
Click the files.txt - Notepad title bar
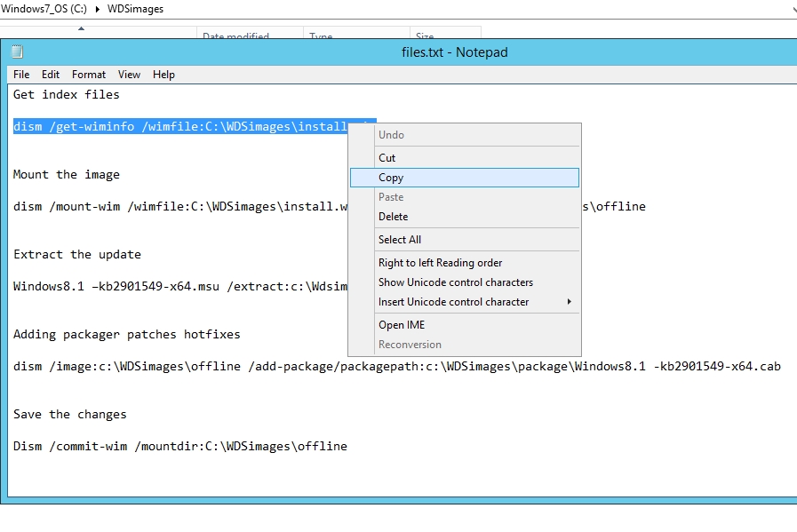454,52
